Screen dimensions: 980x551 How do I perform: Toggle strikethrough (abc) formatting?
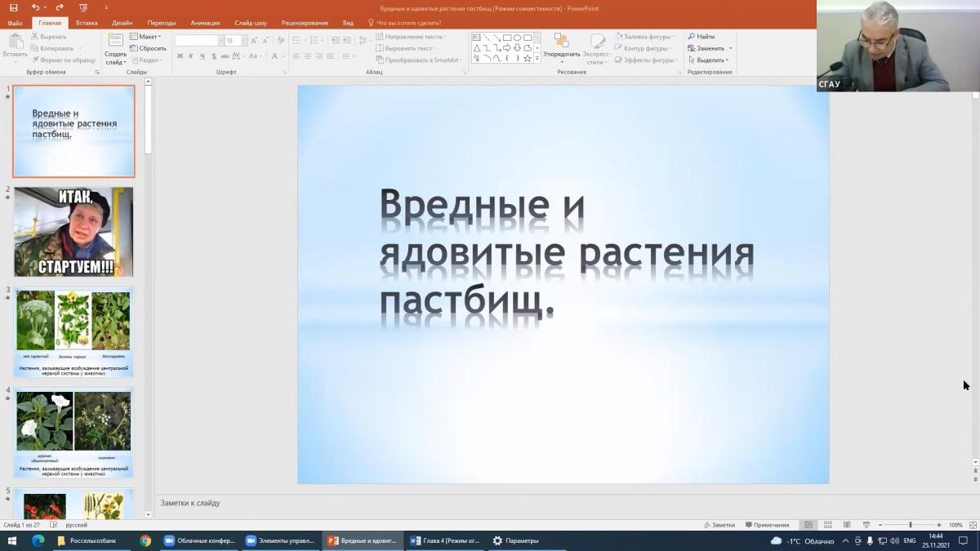[226, 56]
